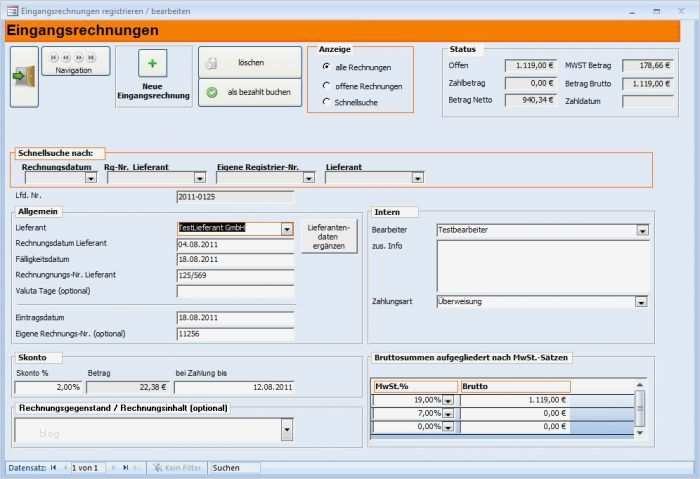
Task: Click the MwSt.% column header
Action: [415, 387]
